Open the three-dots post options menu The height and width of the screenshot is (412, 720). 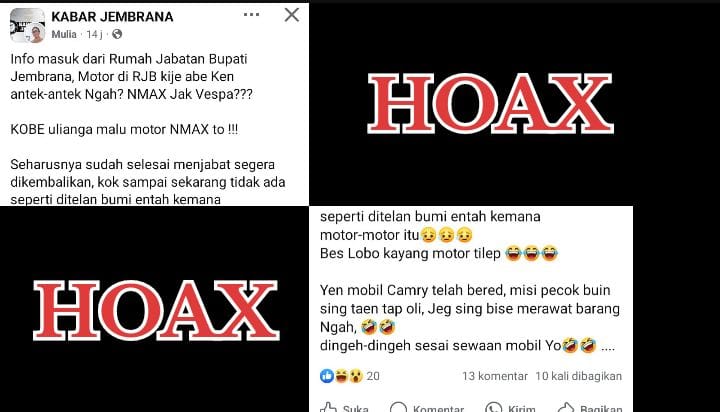pyautogui.click(x=251, y=15)
